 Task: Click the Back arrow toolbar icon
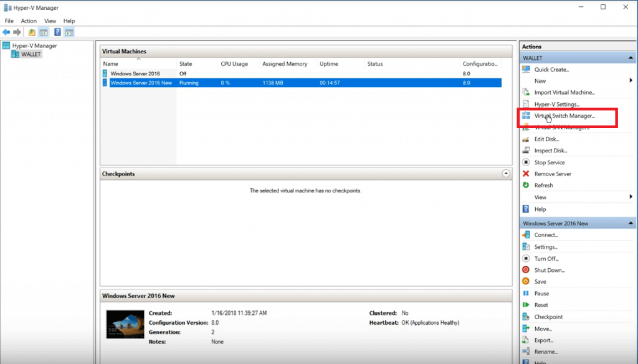pyautogui.click(x=6, y=32)
